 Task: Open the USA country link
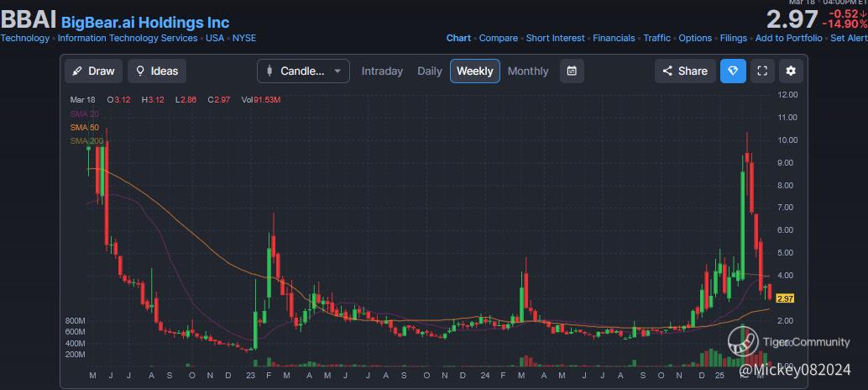click(215, 38)
